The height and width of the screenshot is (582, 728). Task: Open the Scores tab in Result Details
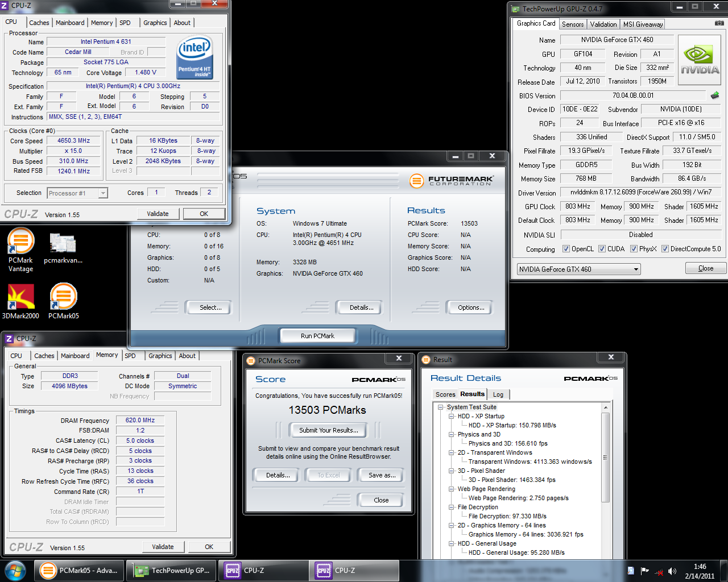click(445, 394)
